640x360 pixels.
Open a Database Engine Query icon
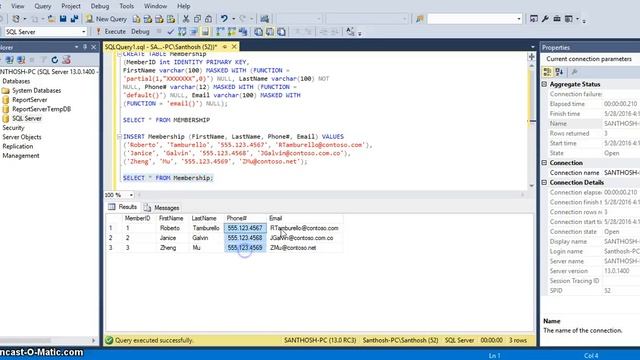click(136, 19)
